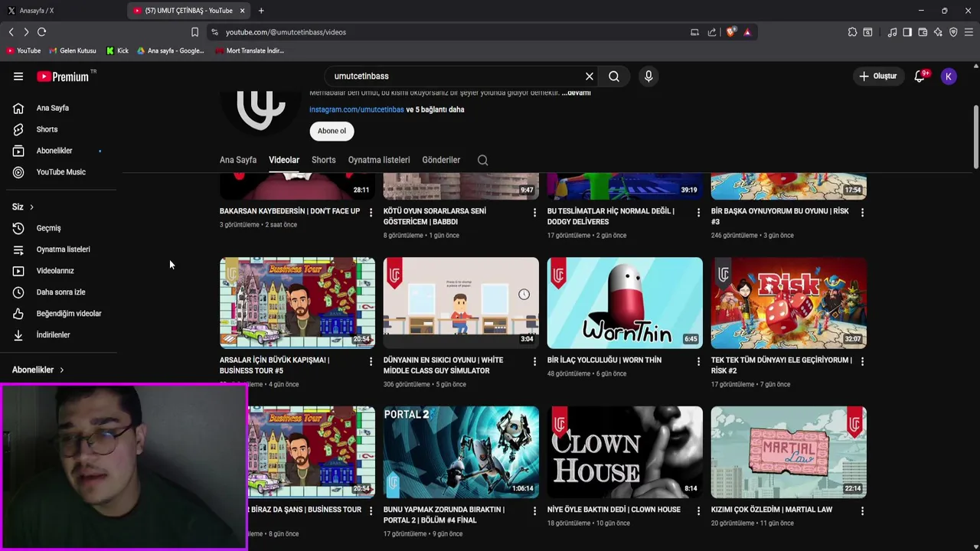Toggle the browser sidebar panel icon

(x=907, y=32)
